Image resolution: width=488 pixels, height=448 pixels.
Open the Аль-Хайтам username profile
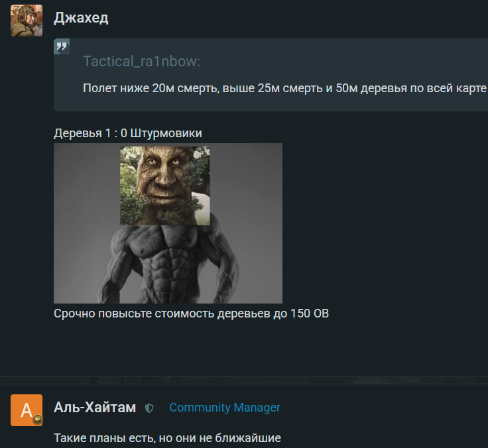[95, 408]
